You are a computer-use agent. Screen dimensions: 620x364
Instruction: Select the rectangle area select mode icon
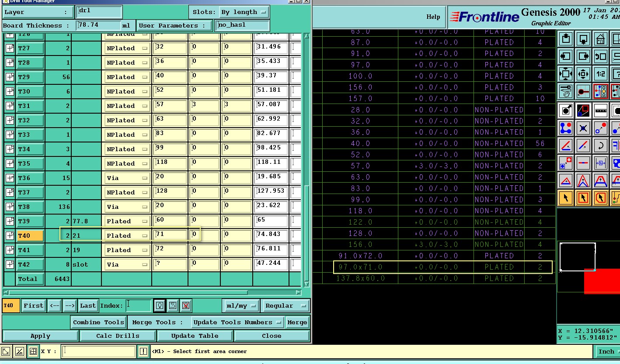point(583,198)
